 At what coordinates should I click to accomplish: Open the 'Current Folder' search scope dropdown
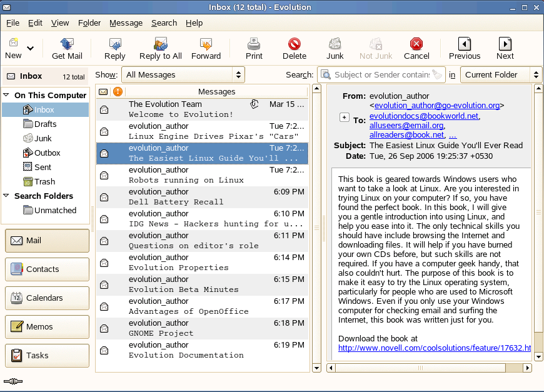(x=501, y=75)
